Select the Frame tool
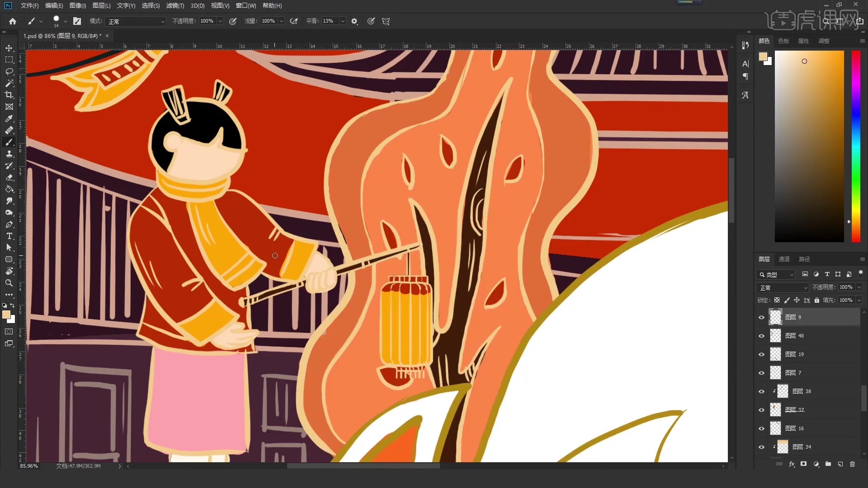The width and height of the screenshot is (868, 488). click(9, 107)
